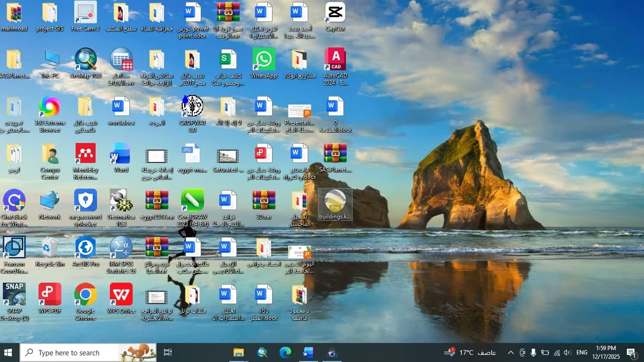Screen dimensions: 644x362
Task: Open the Recycle Bin
Action: click(x=50, y=251)
